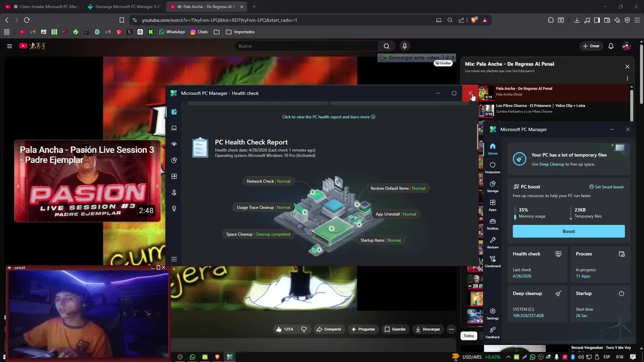Activate YouTube voice search microphone

tap(405, 46)
